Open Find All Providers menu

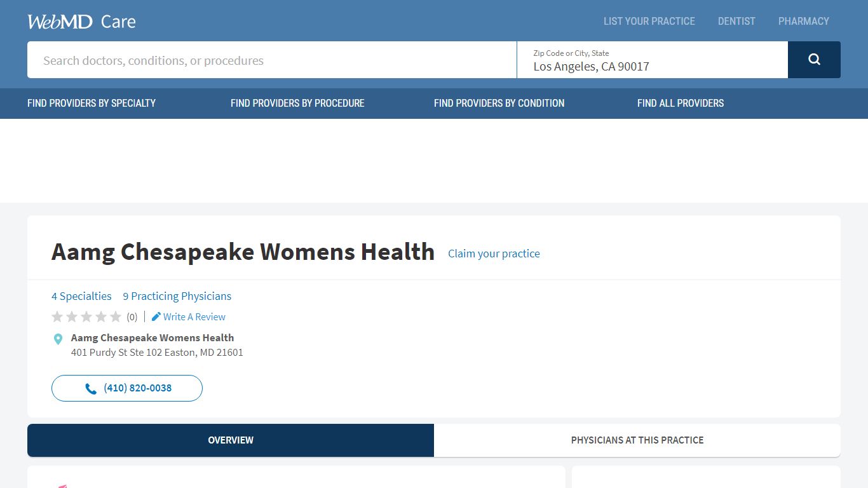[681, 103]
